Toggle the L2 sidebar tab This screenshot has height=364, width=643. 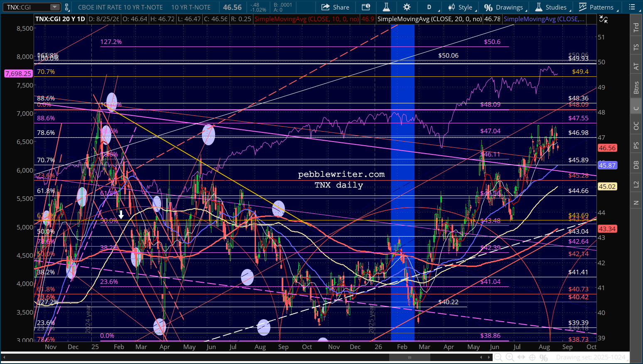(636, 184)
